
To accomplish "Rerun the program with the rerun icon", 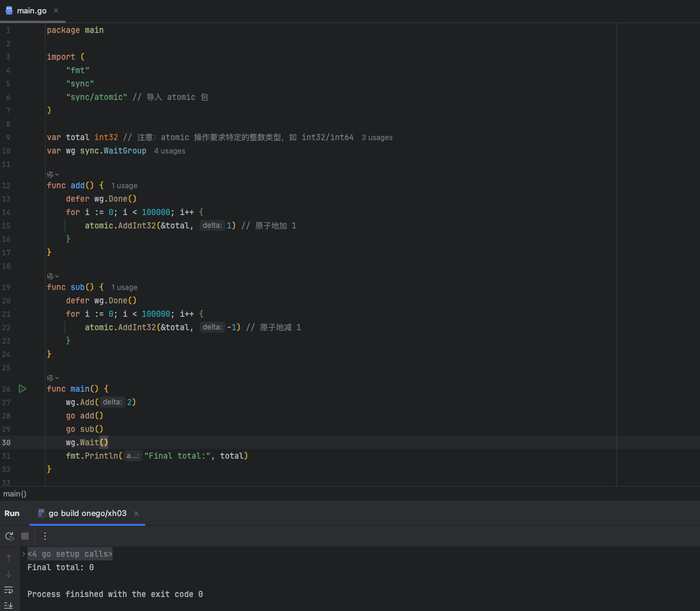I will pyautogui.click(x=9, y=536).
